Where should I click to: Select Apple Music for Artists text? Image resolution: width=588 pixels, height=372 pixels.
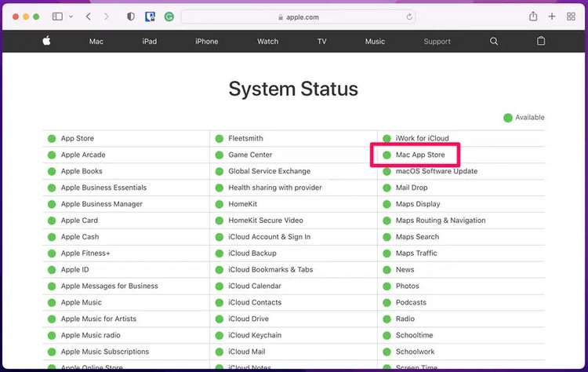click(x=99, y=319)
